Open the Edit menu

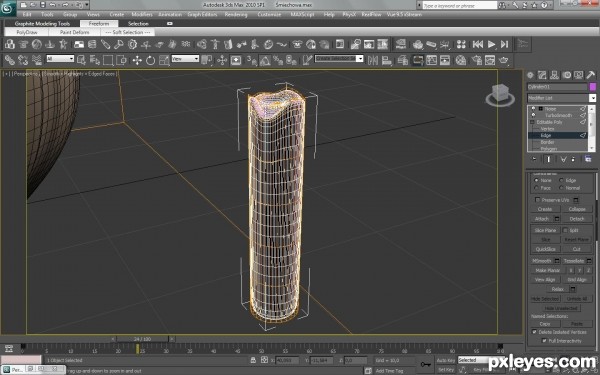point(27,15)
